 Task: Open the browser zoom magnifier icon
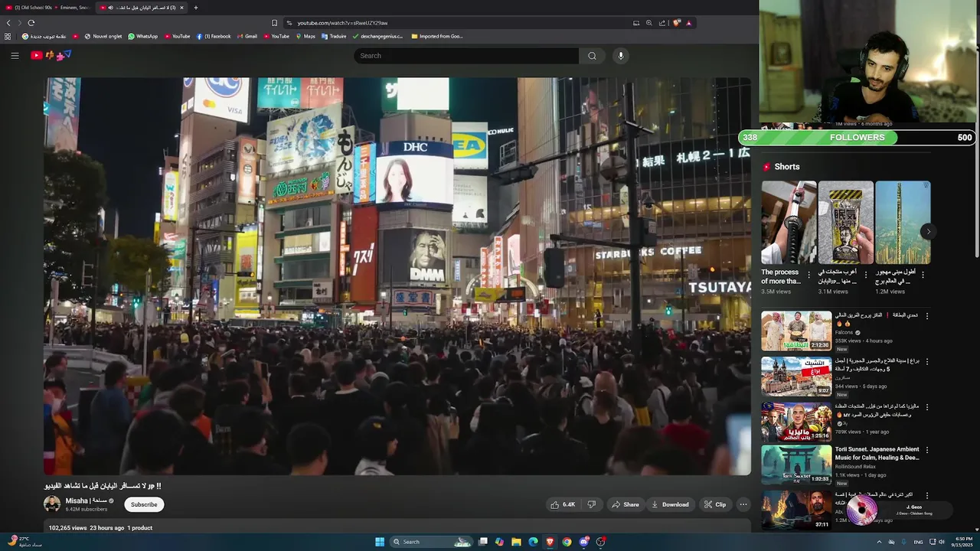(x=649, y=23)
